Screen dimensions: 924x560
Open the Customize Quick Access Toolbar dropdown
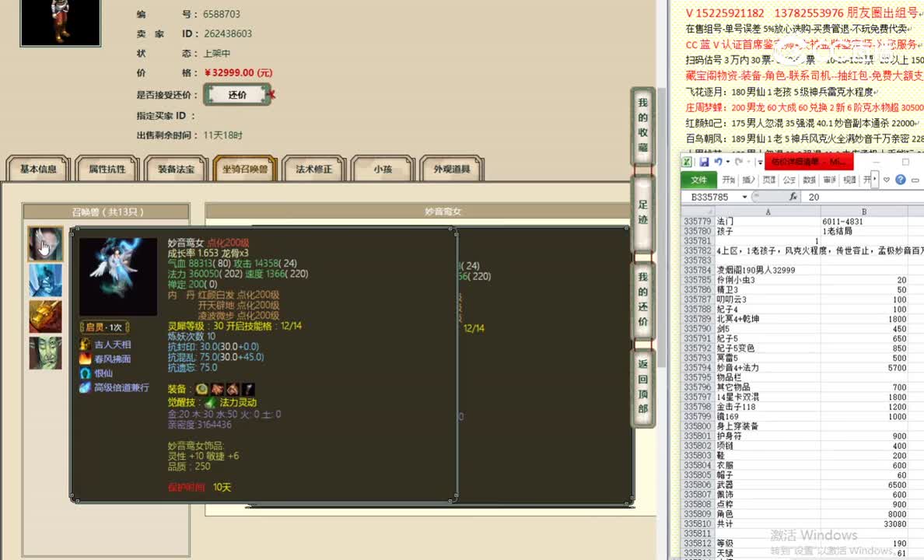click(760, 161)
